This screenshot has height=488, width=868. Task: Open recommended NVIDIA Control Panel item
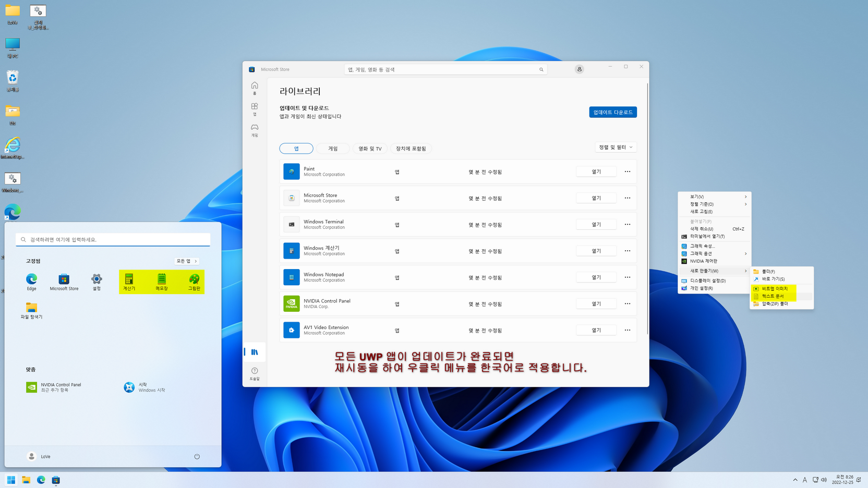[54, 387]
